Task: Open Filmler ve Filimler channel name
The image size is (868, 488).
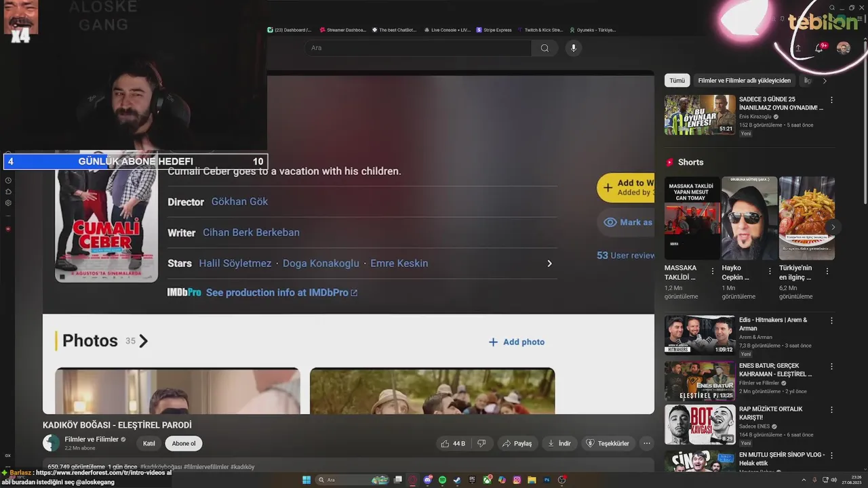Action: (x=92, y=439)
